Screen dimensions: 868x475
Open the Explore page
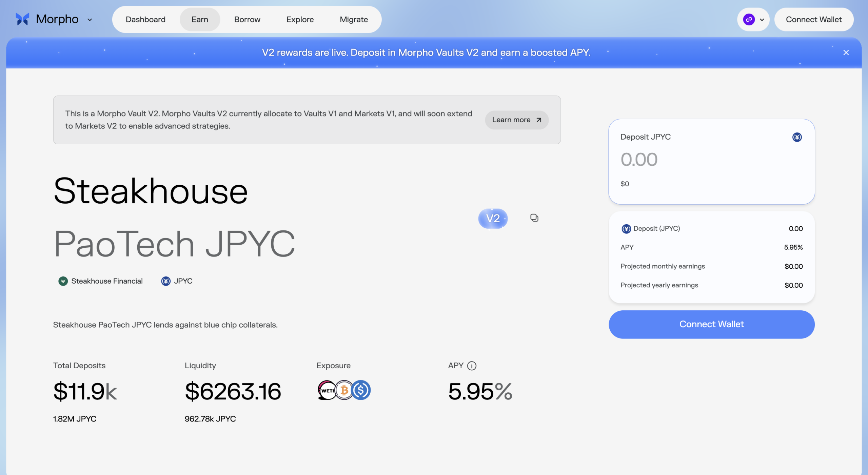point(300,19)
